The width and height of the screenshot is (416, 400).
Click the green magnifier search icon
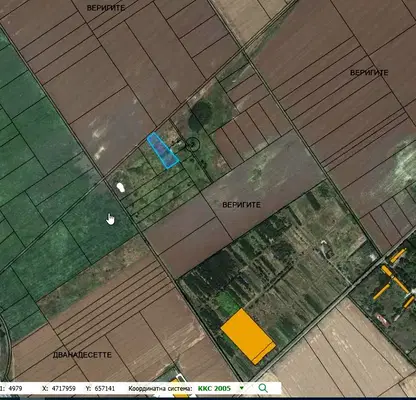coord(263,388)
